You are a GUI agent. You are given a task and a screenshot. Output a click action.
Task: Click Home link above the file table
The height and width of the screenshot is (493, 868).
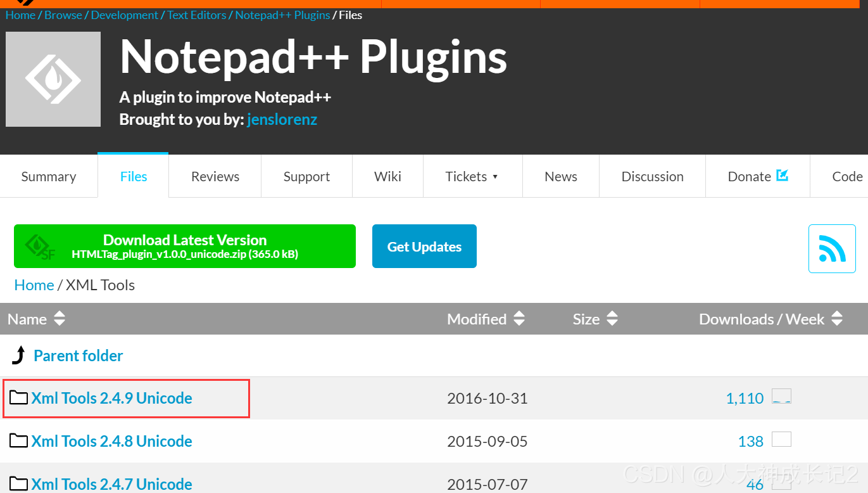[x=34, y=285]
